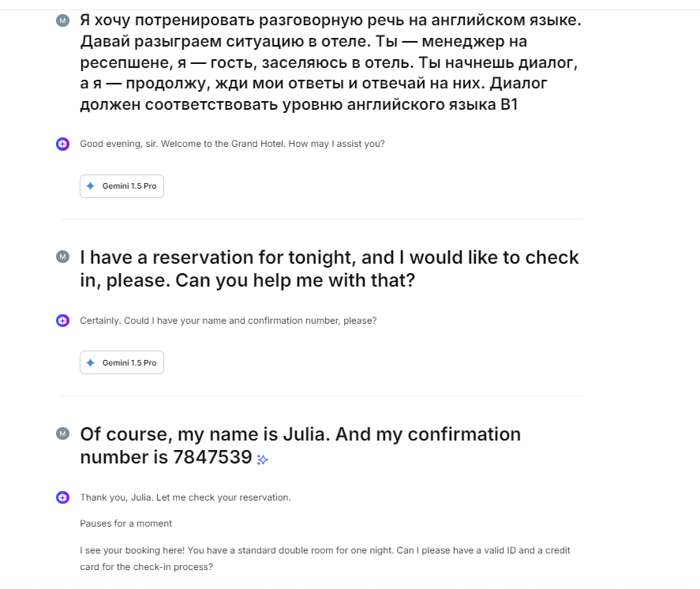700x589 pixels.
Task: Open Gemini 1.5 Pro selector under the greeting reply
Action: pyautogui.click(x=122, y=186)
